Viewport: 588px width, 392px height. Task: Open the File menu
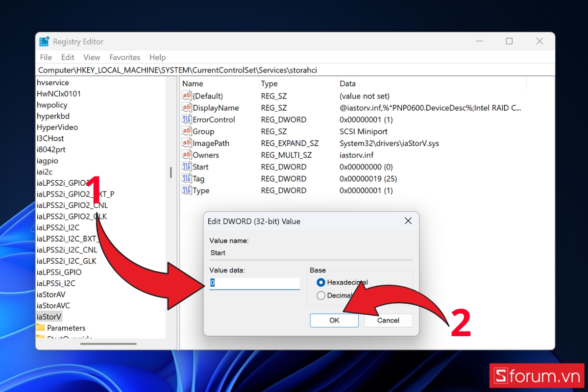(x=46, y=57)
